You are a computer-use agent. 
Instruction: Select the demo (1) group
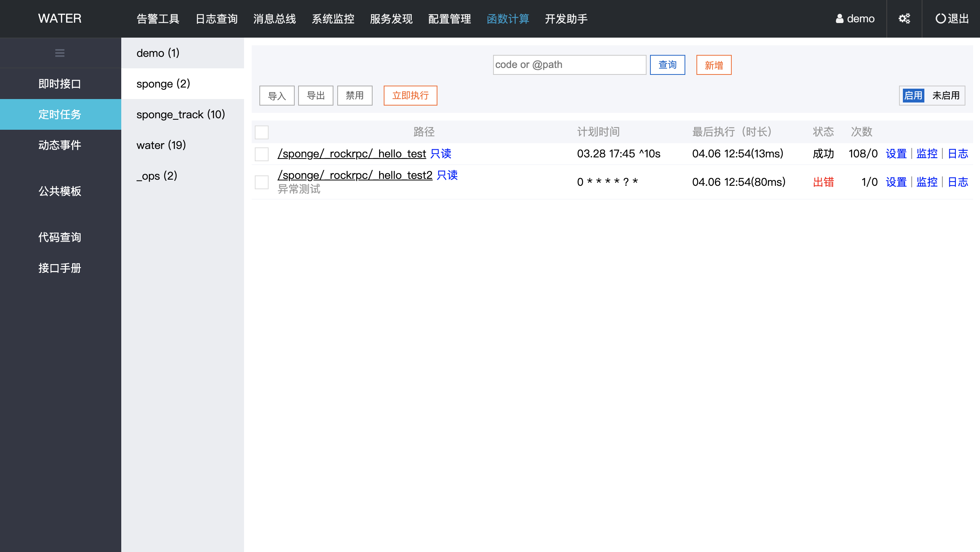(183, 53)
